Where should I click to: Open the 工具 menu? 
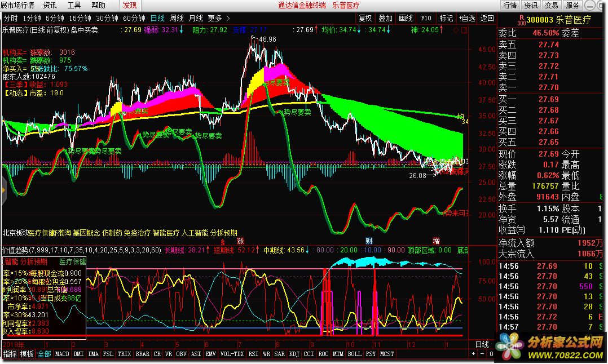[x=74, y=5]
